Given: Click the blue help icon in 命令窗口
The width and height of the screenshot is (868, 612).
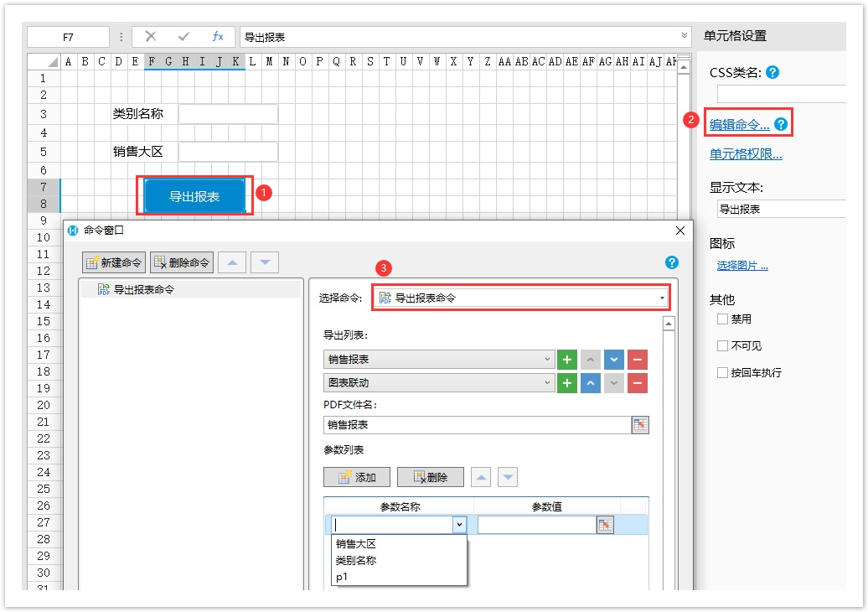Looking at the screenshot, I should [x=671, y=262].
